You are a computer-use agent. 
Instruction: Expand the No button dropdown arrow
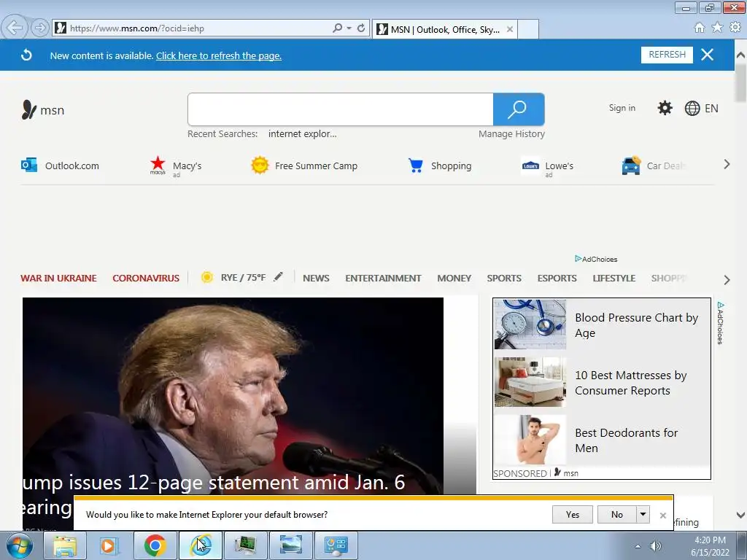[643, 514]
